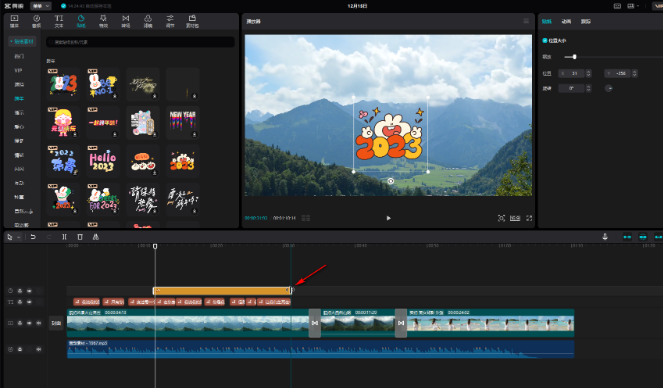Viewport: 663px width, 388px height.
Task: Open the Filters (滤镜) panel tab
Action: (148, 21)
